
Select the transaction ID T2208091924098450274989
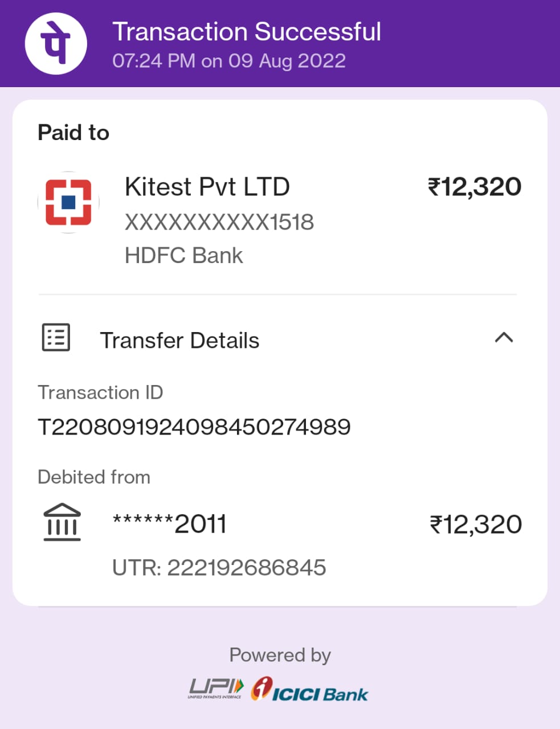pos(194,427)
